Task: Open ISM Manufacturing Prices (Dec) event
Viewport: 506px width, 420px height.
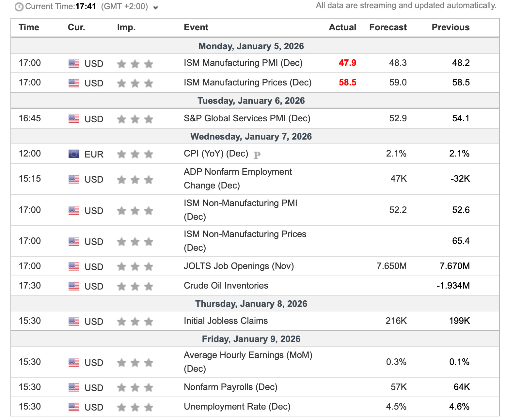Action: point(247,82)
